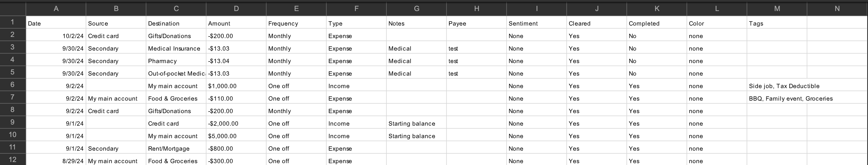Select the $5,000.00 amount cell
Viewport: 868px width, 165px height.
point(236,136)
